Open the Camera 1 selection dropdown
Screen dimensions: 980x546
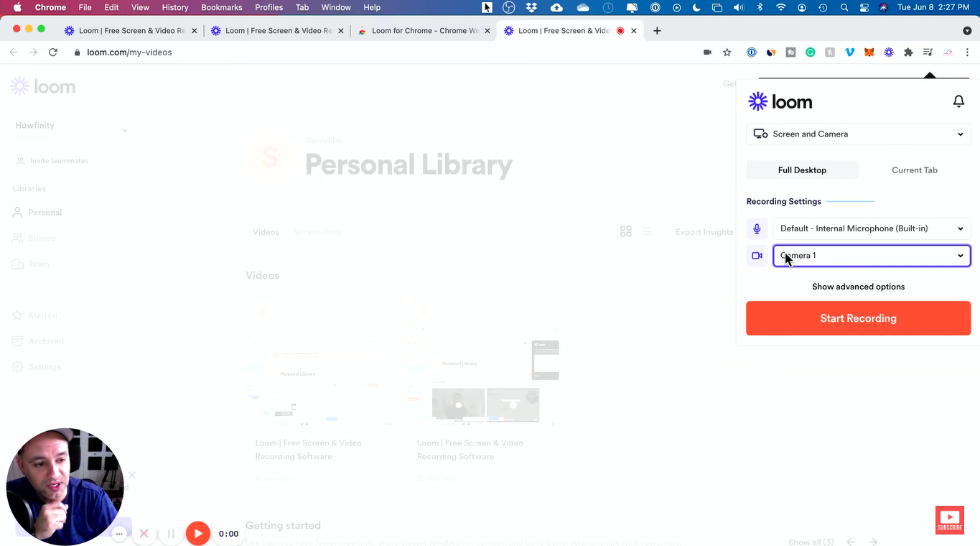[960, 255]
